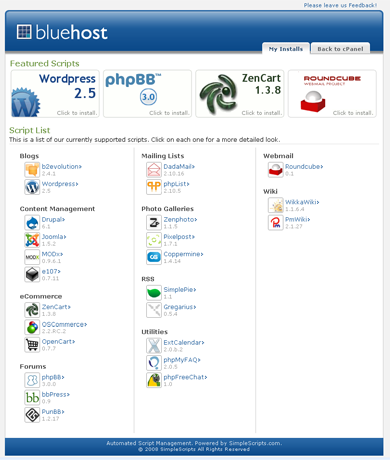
Task: Click the PunBB icon
Action: pos(32,415)
